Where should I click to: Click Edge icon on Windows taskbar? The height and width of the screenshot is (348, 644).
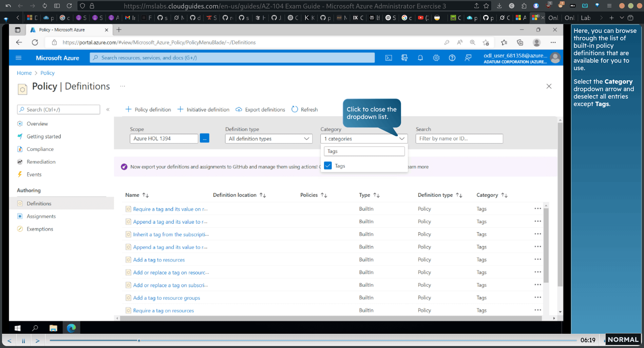pos(71,328)
